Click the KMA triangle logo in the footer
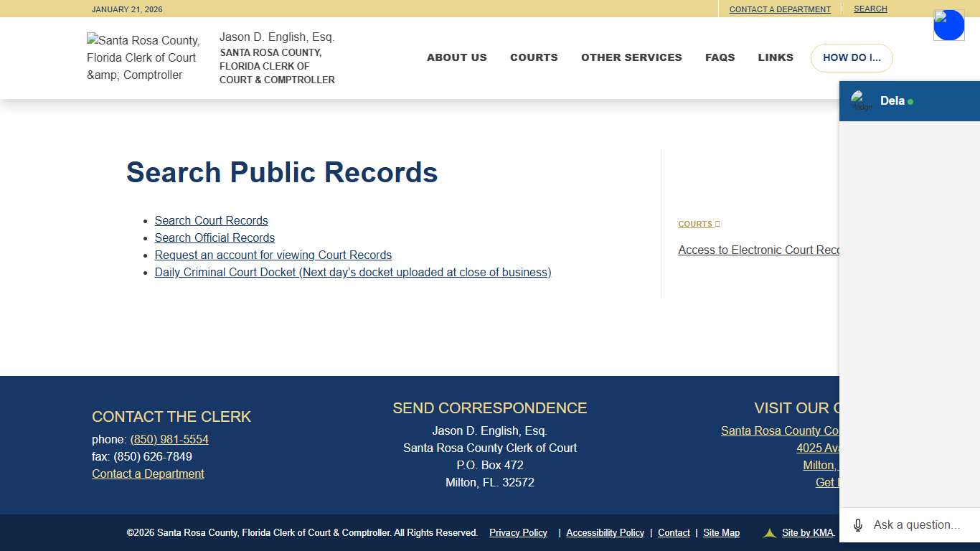 (x=768, y=533)
